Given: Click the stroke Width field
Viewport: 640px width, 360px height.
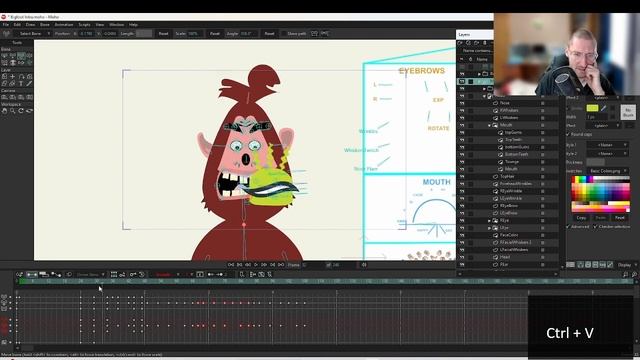Looking at the screenshot, I should [598, 117].
